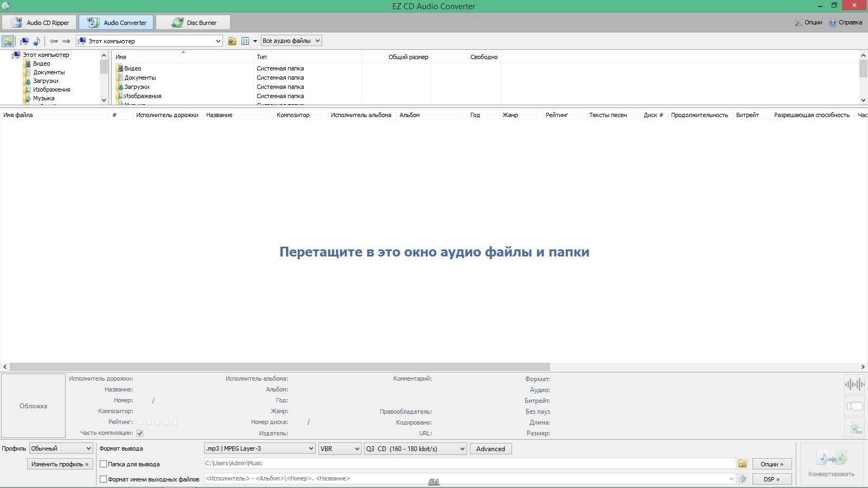Viewport: 868px width, 488px height.
Task: Browse output folder with the folder icon
Action: 742,464
